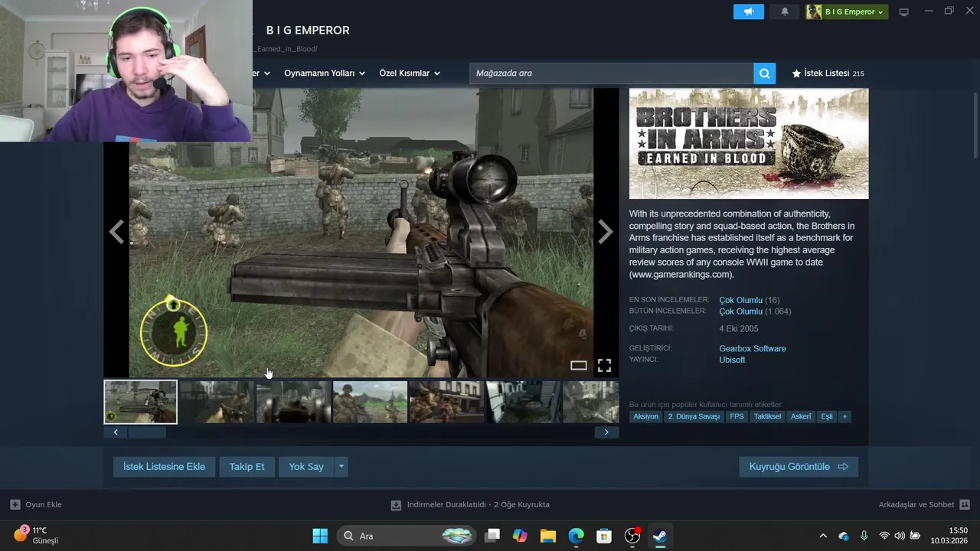Screen dimensions: 980x551
Task: Go to next screenshot with right arrow
Action: 605,232
